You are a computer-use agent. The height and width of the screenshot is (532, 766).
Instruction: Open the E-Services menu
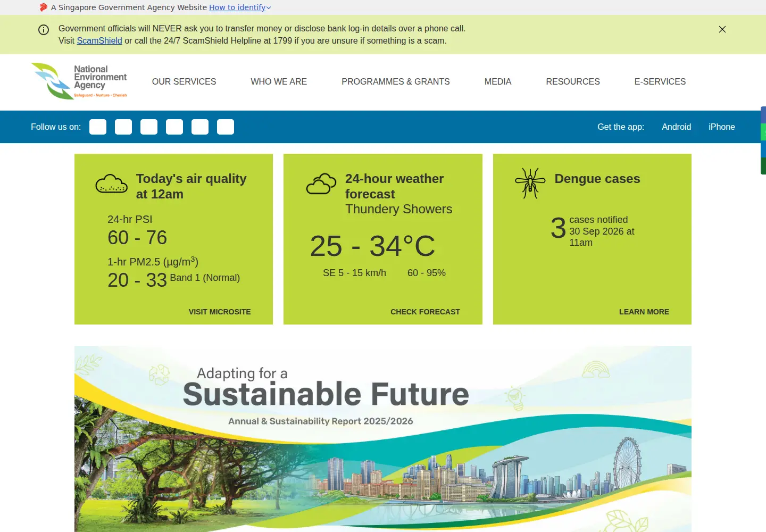tap(660, 81)
